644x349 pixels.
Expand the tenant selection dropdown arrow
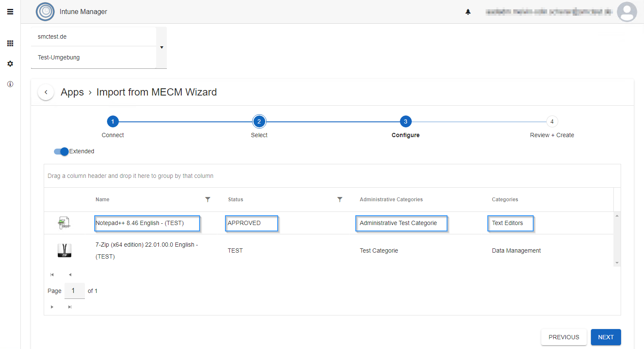pyautogui.click(x=162, y=48)
